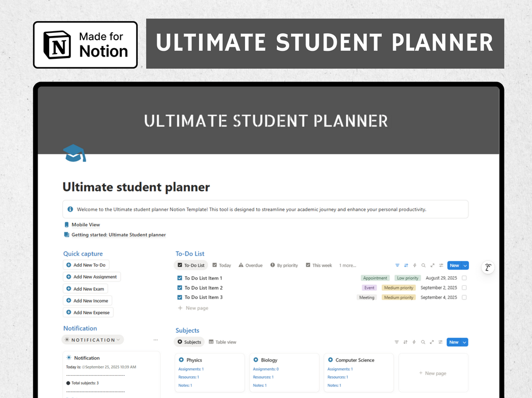This screenshot has width=532, height=398.
Task: Open the three-dot menu beside Notification view
Action: [x=156, y=340]
